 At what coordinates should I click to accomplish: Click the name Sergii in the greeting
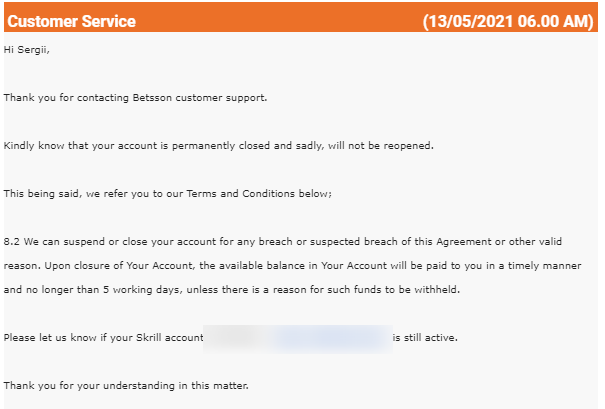click(33, 50)
